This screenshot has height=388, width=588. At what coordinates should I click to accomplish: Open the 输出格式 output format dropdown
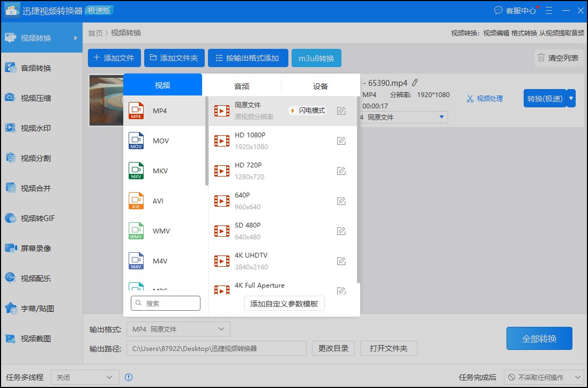pos(178,329)
